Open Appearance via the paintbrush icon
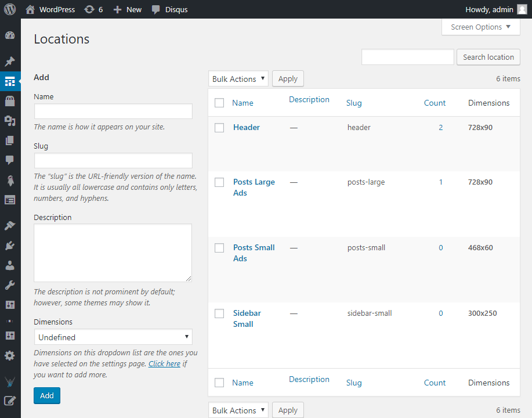Screen dimensions: 532x418 click(x=10, y=225)
